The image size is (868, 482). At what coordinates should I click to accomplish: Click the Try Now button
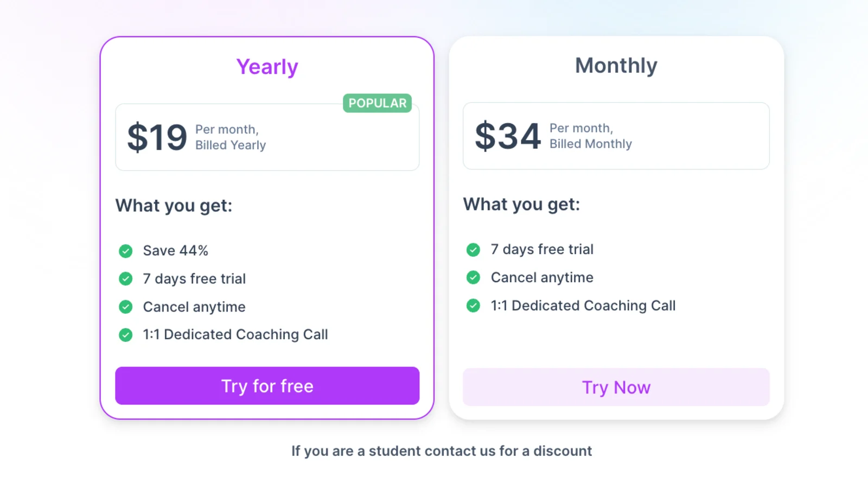(x=616, y=387)
